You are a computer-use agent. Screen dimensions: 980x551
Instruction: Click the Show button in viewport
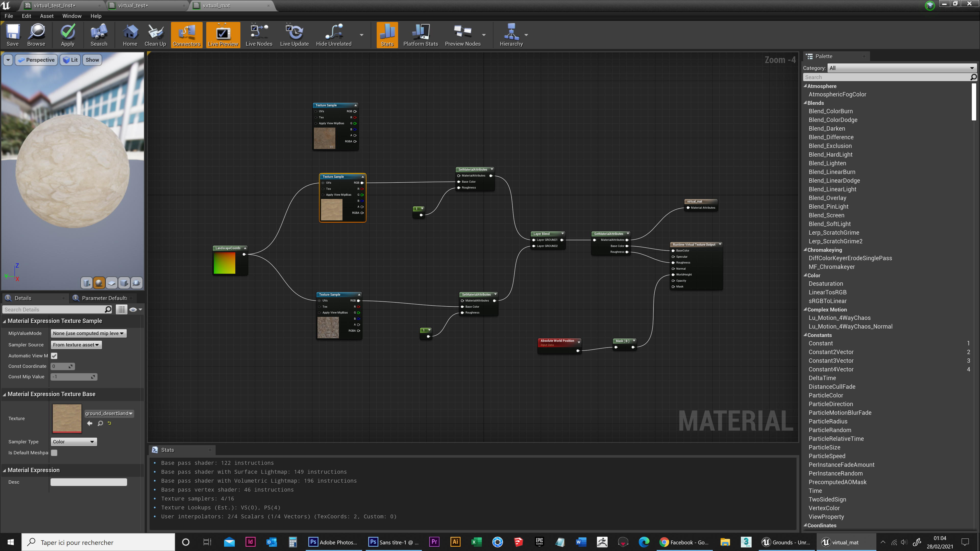(x=92, y=60)
